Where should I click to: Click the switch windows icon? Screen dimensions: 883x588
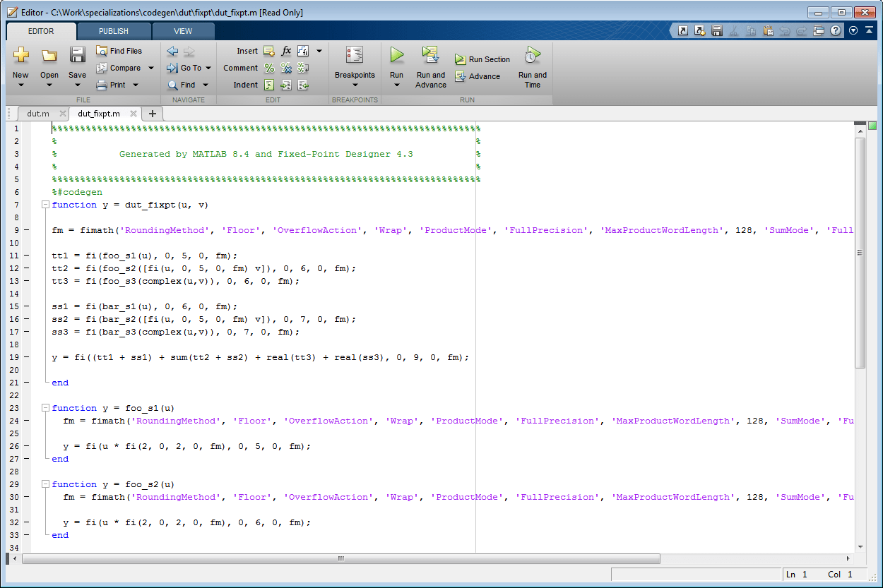pos(819,30)
